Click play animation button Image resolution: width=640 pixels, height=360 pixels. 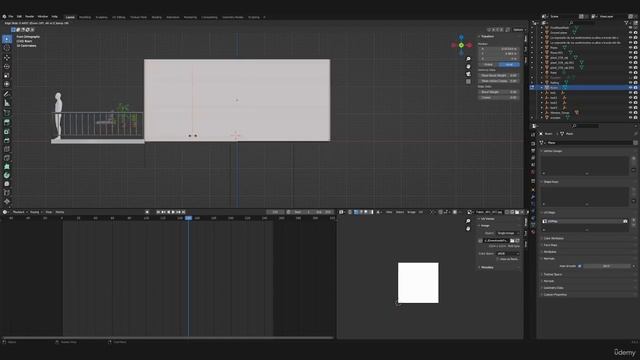tap(173, 212)
